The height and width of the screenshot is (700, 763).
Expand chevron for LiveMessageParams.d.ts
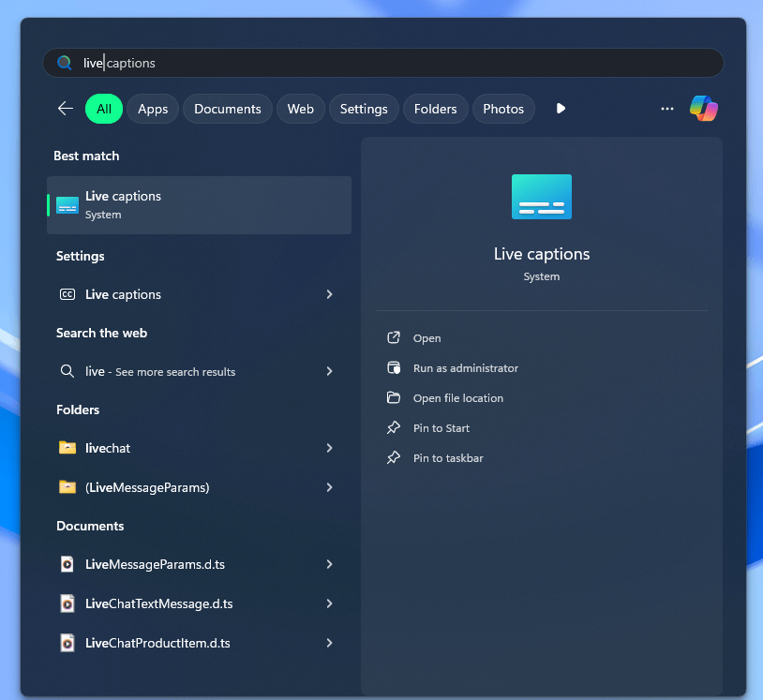click(x=329, y=564)
